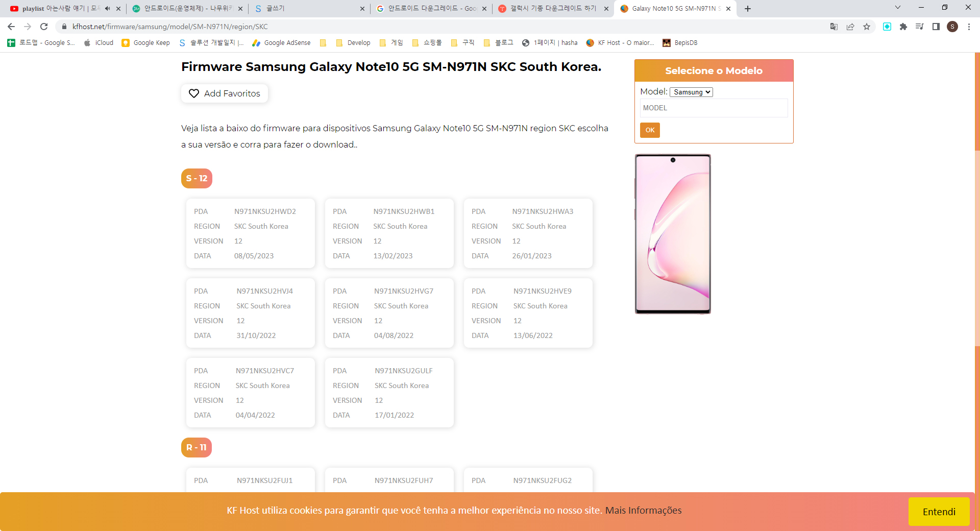Open Google Translate icon in address bar
Screen dimensions: 980x531
(x=834, y=27)
